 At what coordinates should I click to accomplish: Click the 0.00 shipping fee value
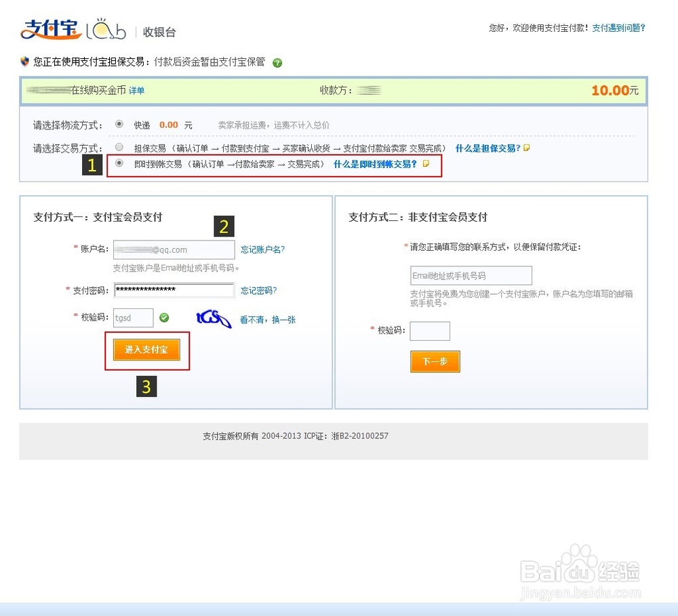(x=169, y=125)
